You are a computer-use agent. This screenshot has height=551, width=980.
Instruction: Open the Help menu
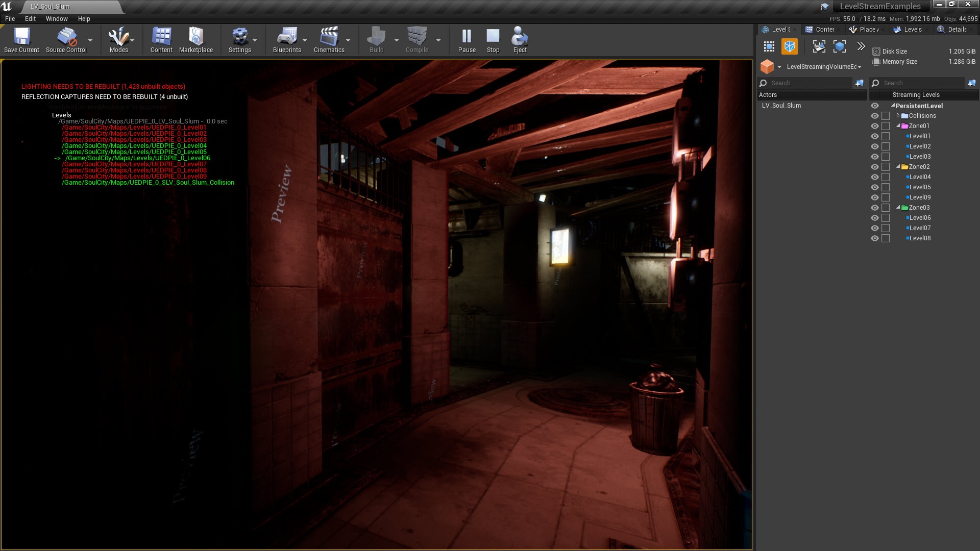click(84, 19)
